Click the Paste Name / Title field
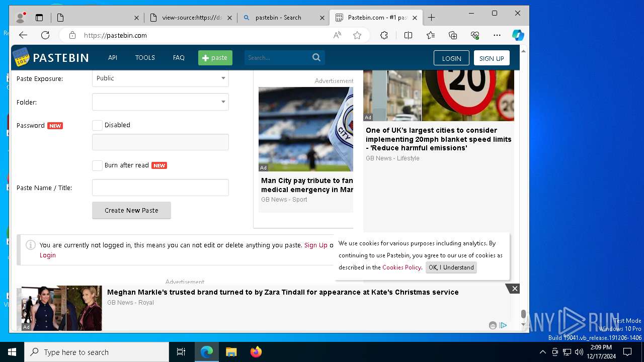The width and height of the screenshot is (644, 362). tap(160, 188)
